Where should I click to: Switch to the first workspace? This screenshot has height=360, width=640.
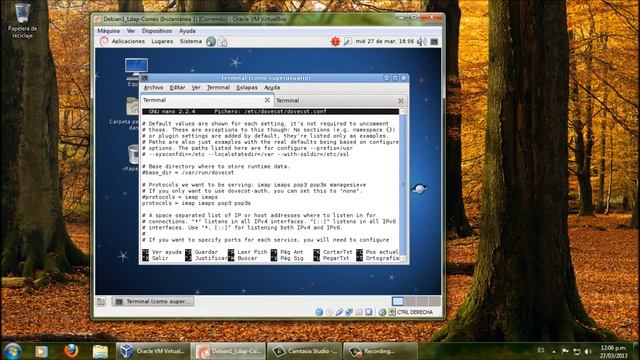(398, 301)
